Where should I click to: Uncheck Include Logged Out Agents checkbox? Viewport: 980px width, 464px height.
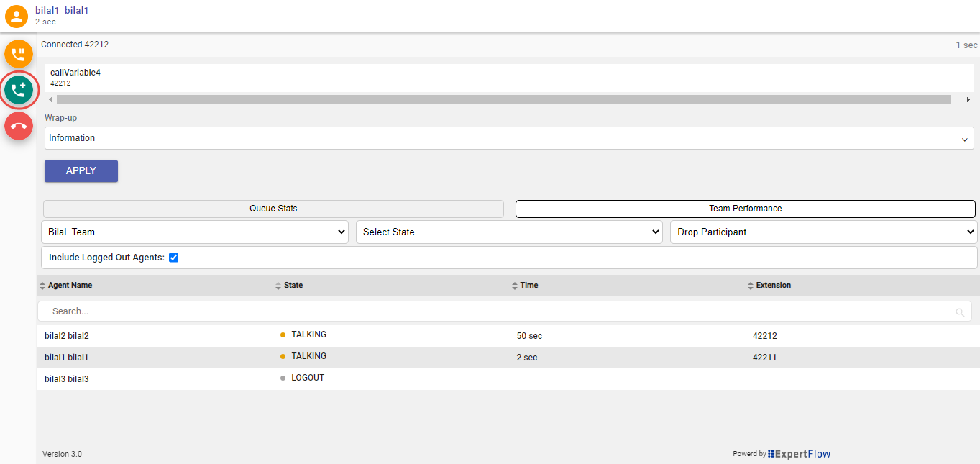173,258
